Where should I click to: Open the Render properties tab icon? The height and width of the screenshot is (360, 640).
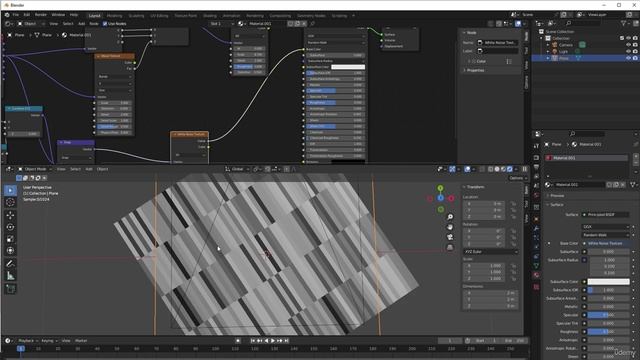(536, 158)
